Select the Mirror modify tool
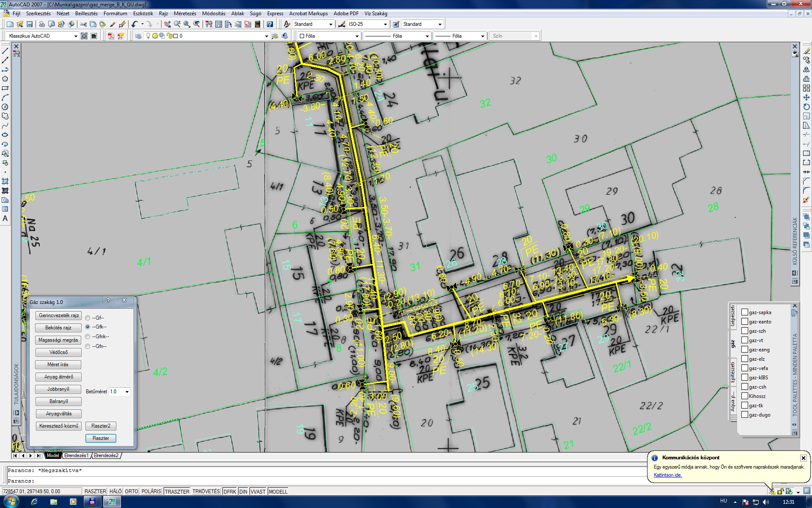 [807, 69]
